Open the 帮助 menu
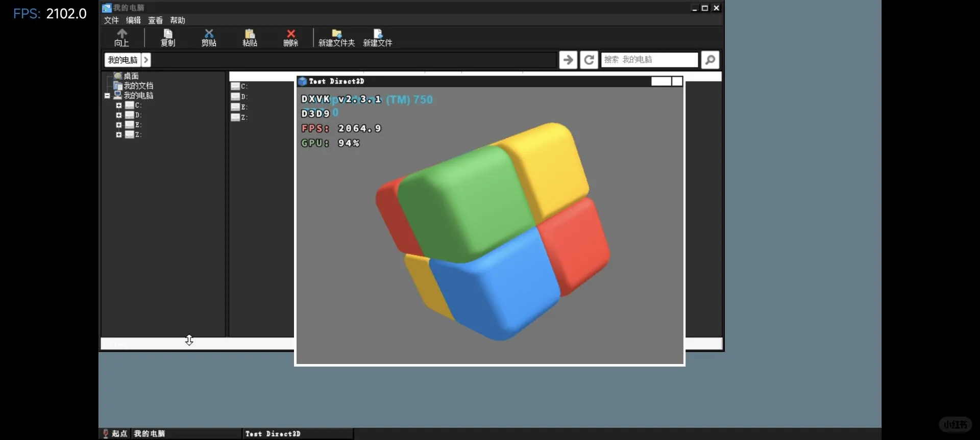The width and height of the screenshot is (980, 440). tap(178, 20)
